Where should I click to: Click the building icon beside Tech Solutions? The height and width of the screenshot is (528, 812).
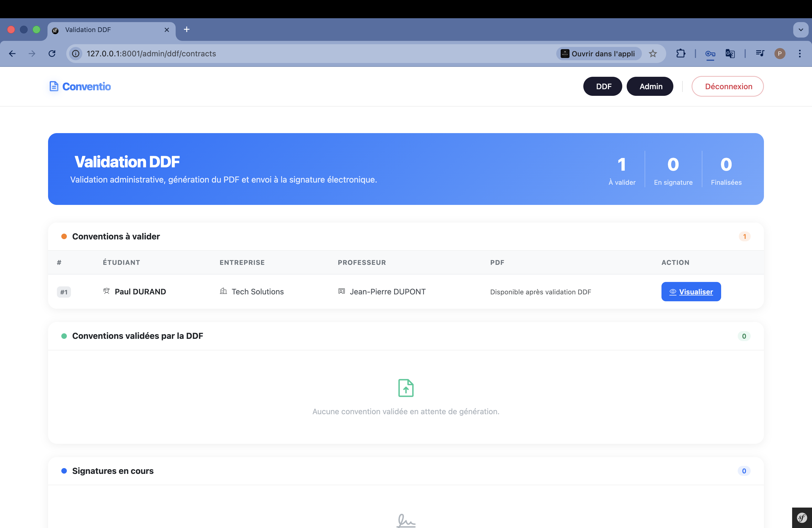click(x=223, y=291)
